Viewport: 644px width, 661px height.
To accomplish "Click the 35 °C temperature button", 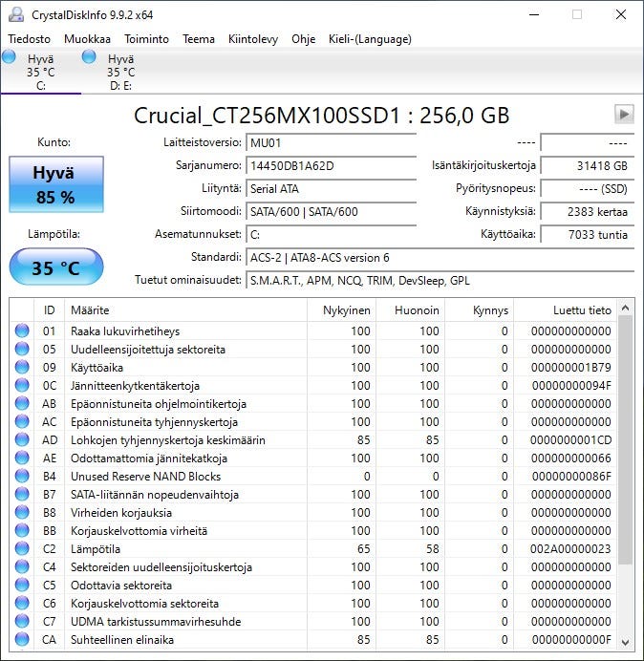I will (56, 267).
